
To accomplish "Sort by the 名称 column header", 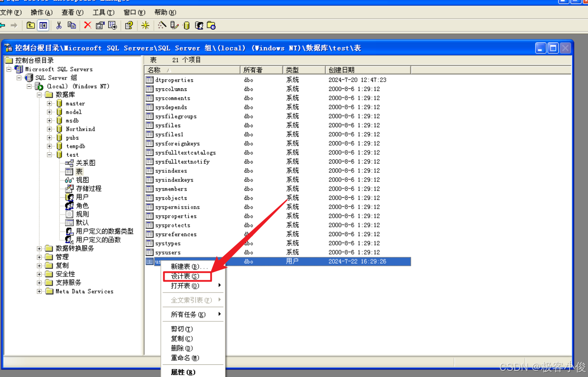I will point(192,70).
